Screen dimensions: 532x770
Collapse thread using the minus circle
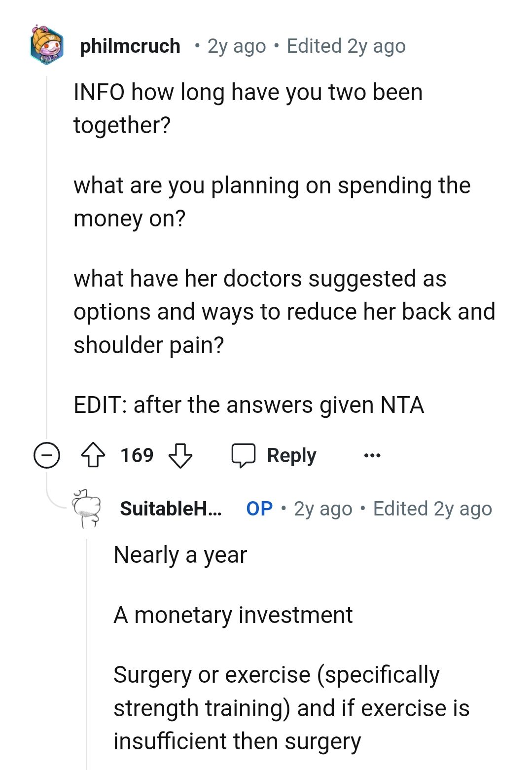(47, 455)
